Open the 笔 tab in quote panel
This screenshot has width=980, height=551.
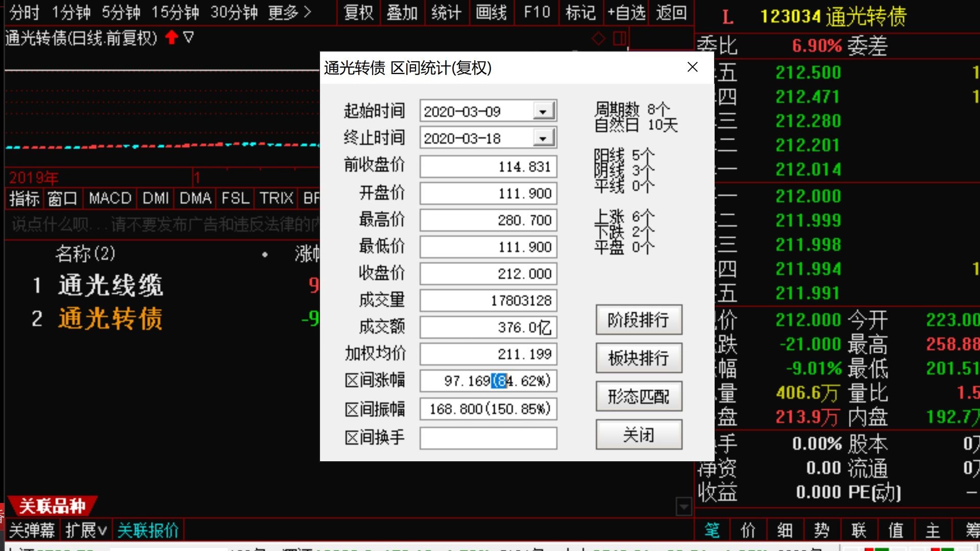click(x=712, y=531)
